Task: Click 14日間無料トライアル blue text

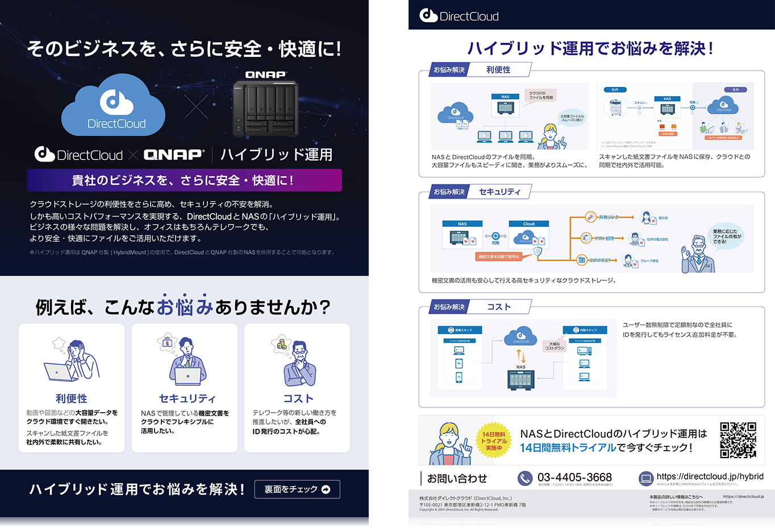Action: 568,448
